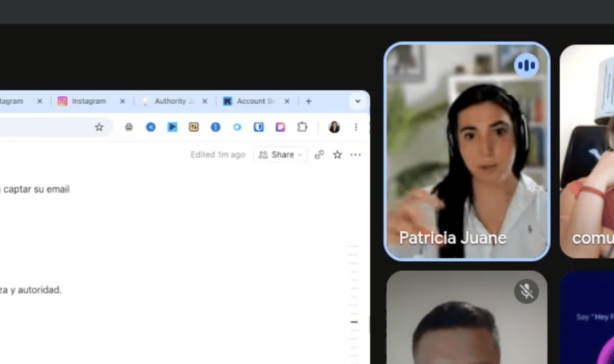Open the 1Password extension icon
Screen dimensions: 614x364
coord(216,127)
